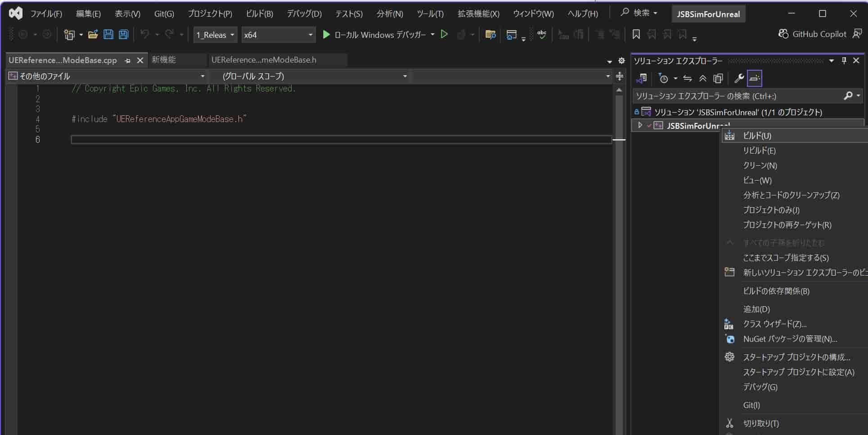Open the ファイル(F) menu

[x=46, y=14]
